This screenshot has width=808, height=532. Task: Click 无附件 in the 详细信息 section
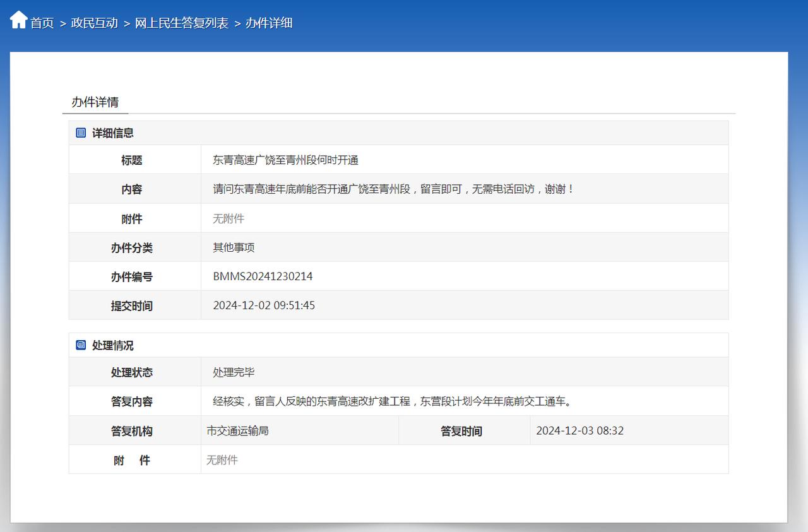pos(229,219)
